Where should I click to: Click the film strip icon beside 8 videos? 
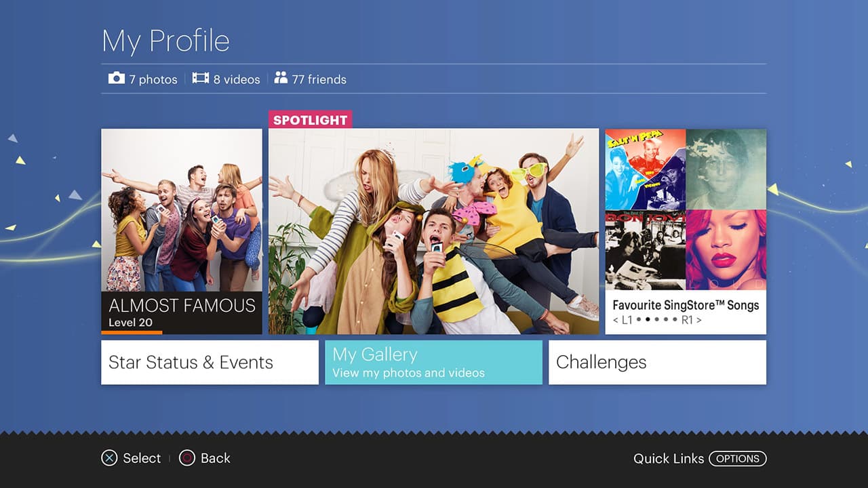[200, 78]
